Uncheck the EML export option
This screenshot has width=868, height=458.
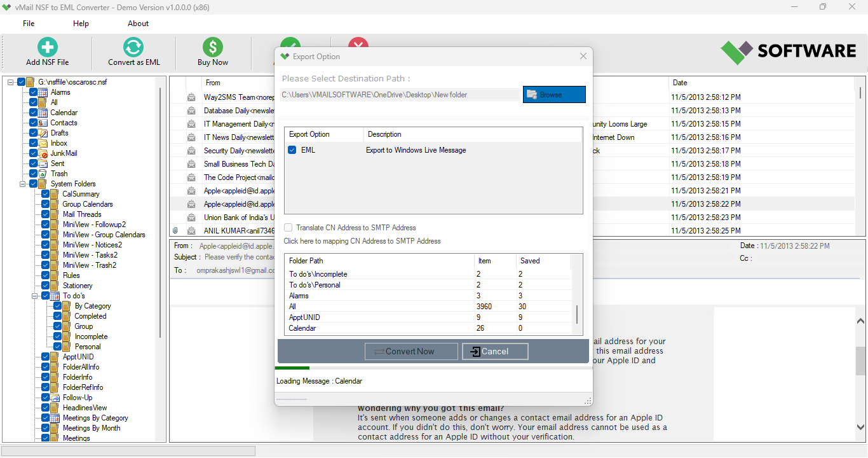click(292, 150)
